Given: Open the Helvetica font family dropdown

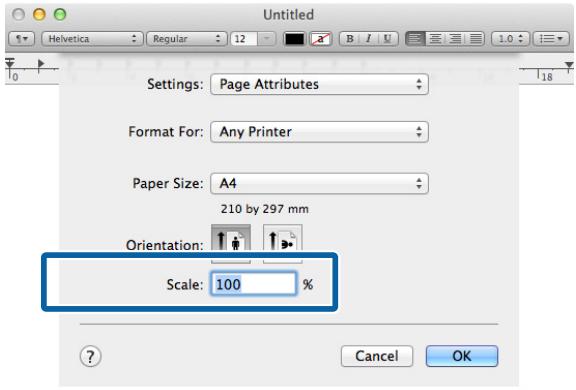Looking at the screenshot, I should point(92,39).
